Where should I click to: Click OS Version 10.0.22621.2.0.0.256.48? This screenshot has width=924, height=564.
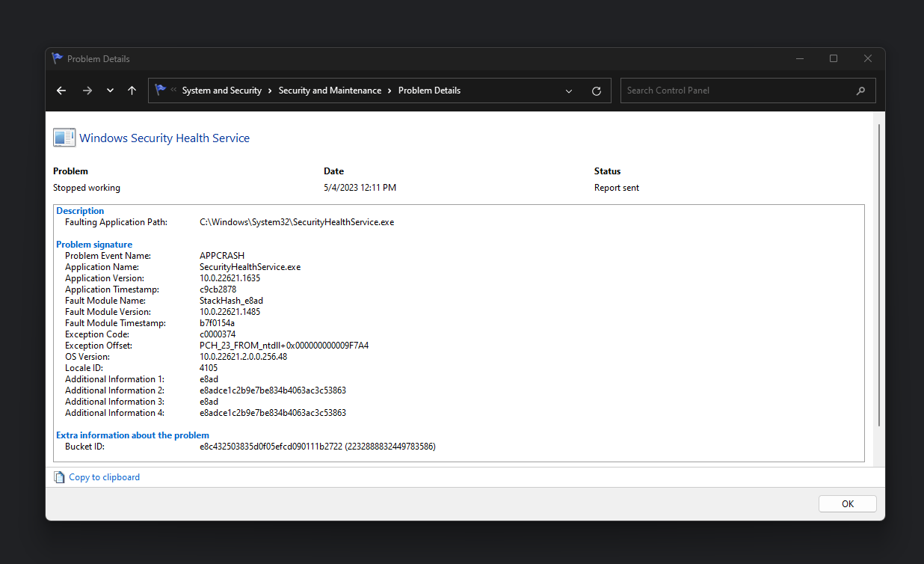pyautogui.click(x=243, y=357)
